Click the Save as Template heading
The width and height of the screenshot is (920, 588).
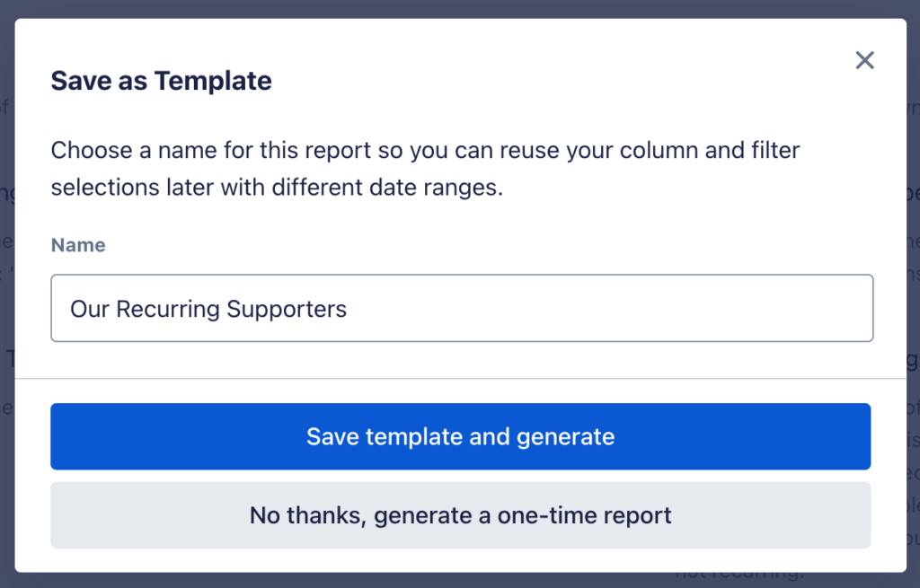point(161,81)
